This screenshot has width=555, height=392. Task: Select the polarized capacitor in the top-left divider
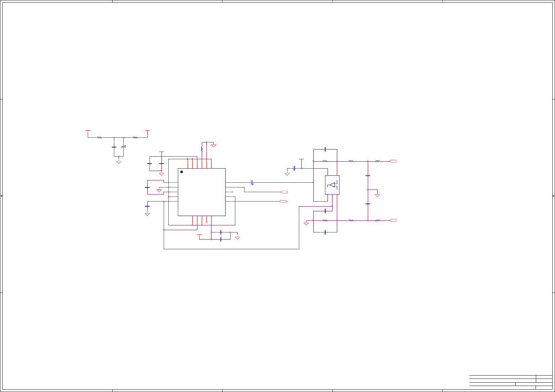123,147
